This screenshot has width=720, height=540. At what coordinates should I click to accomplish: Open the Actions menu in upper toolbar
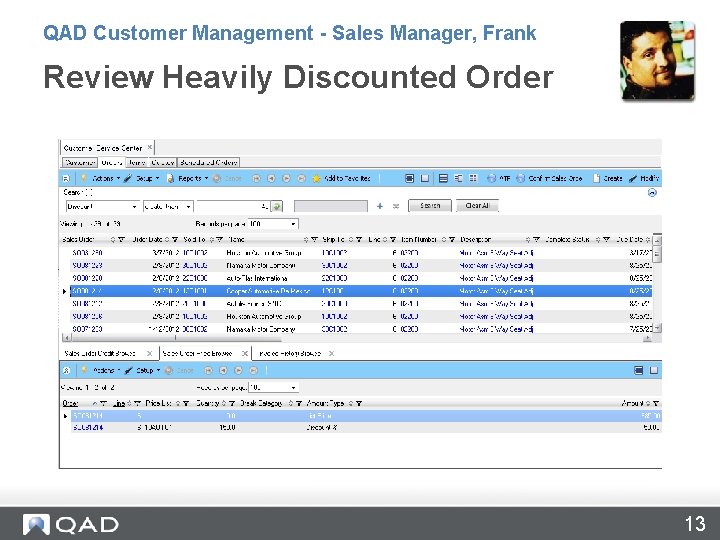(100, 178)
